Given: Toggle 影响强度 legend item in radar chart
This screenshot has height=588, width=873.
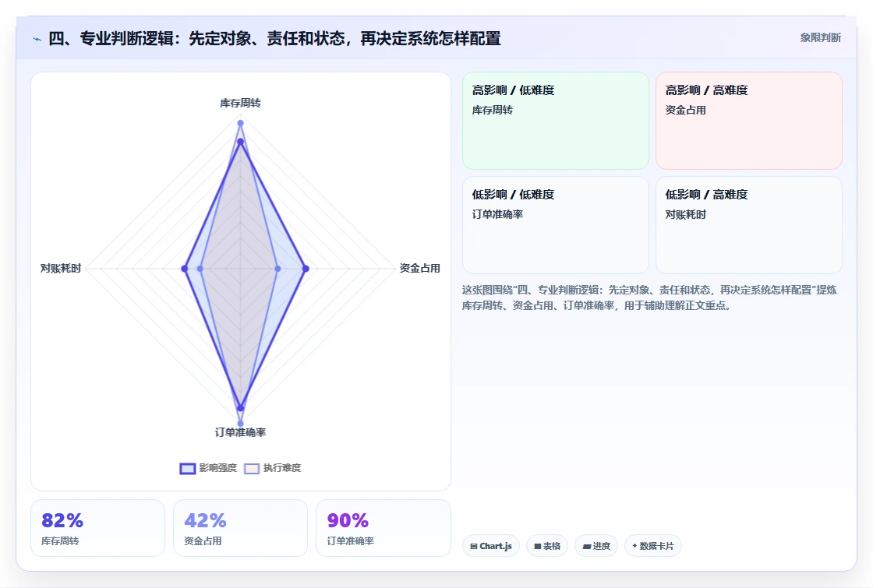Looking at the screenshot, I should point(208,468).
